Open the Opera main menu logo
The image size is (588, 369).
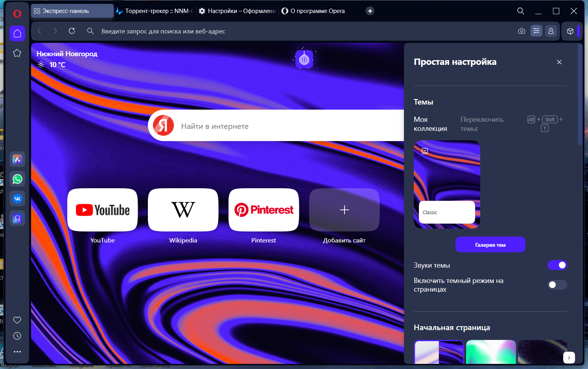(17, 14)
